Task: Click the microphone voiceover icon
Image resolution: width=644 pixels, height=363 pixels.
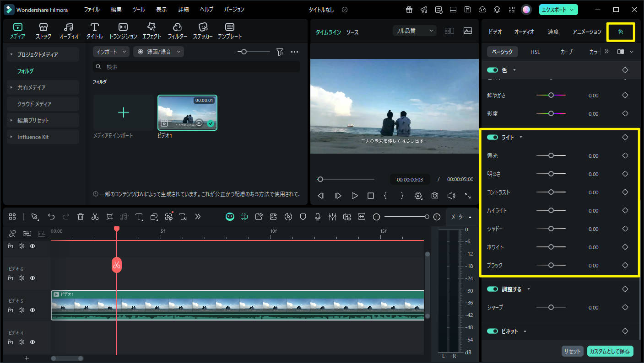Action: (318, 217)
